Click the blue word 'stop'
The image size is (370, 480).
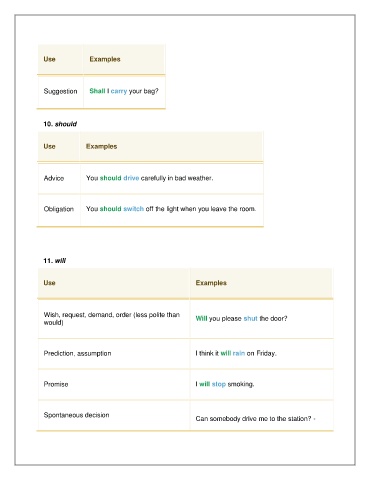219,384
